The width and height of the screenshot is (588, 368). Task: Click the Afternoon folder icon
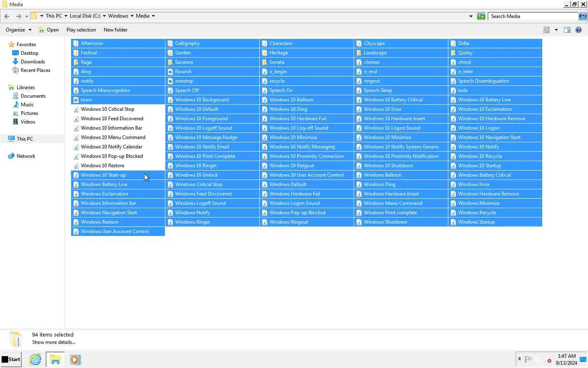click(x=76, y=43)
